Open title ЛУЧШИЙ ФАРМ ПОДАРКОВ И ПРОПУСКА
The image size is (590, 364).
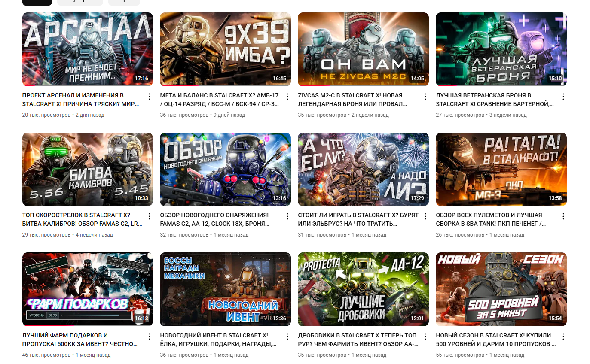click(80, 340)
